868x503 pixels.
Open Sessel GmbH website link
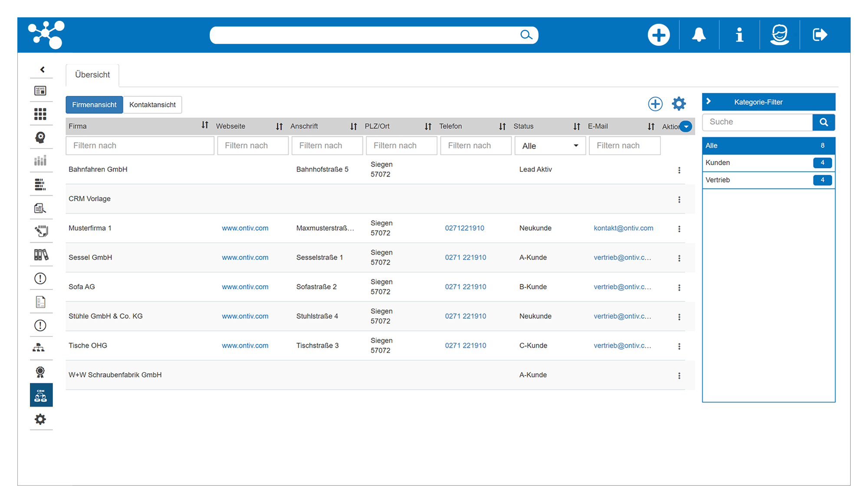(245, 258)
